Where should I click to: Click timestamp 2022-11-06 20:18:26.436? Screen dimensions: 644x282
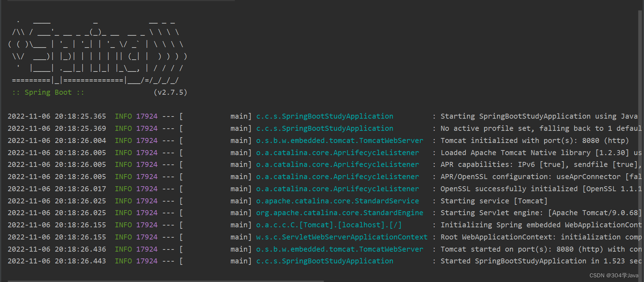coord(57,249)
